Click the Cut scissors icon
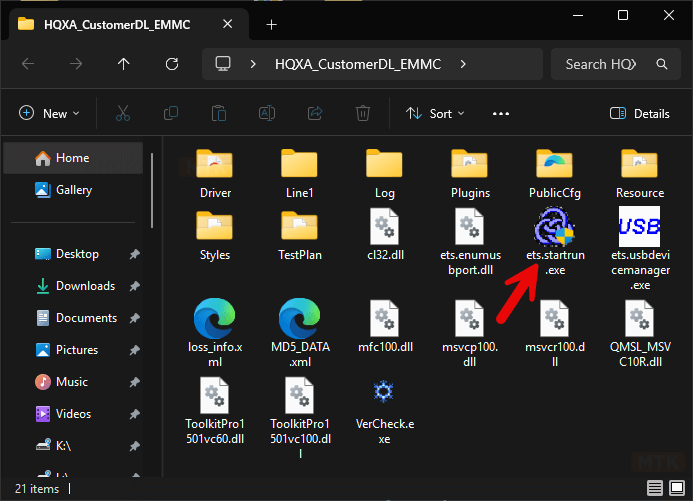The height and width of the screenshot is (501, 693). coord(122,114)
